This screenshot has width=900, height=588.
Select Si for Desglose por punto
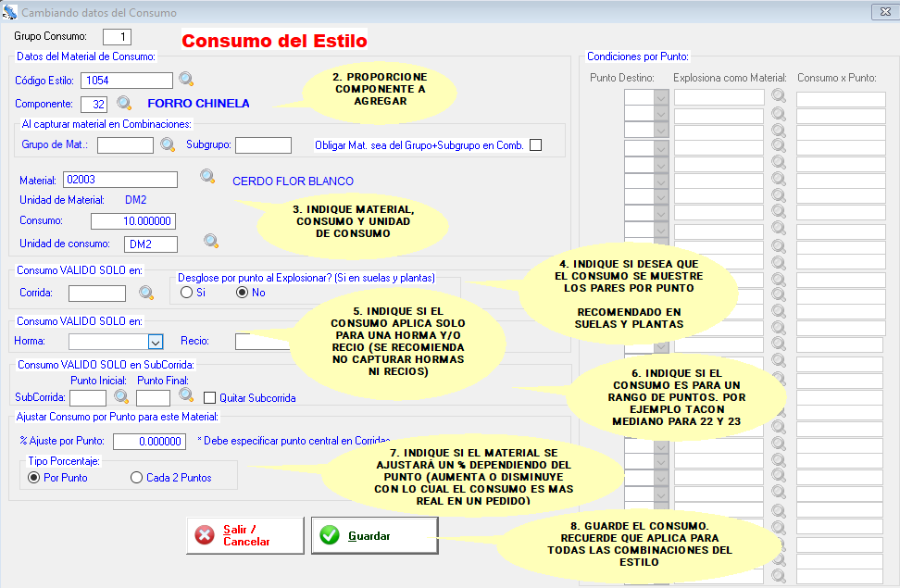point(186,293)
